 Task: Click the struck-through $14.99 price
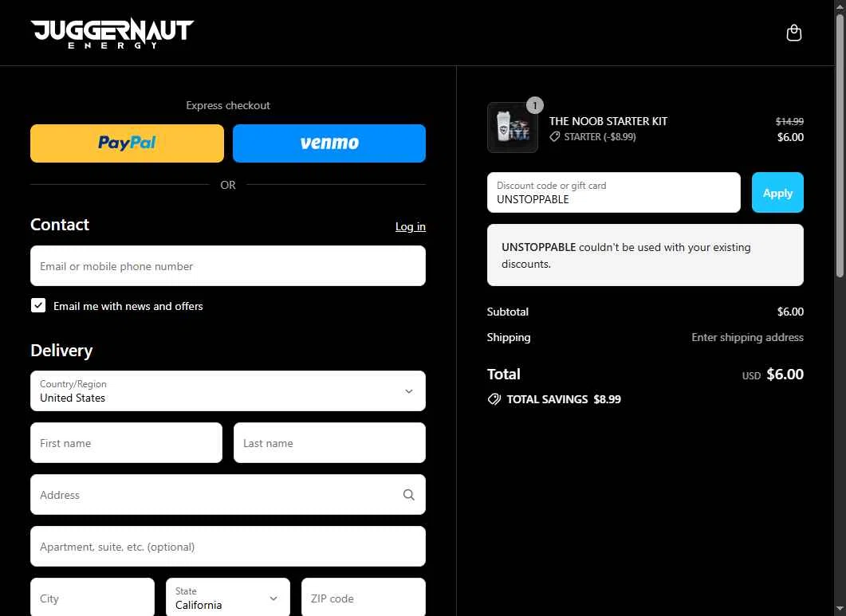tap(789, 121)
